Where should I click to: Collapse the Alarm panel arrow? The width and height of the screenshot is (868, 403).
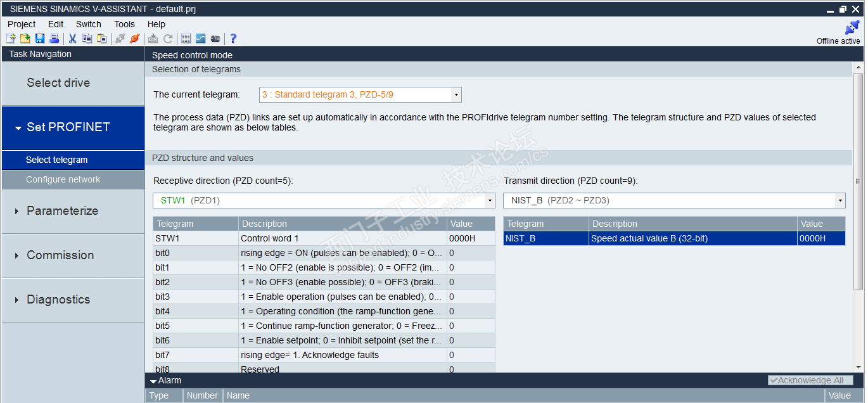(x=153, y=381)
